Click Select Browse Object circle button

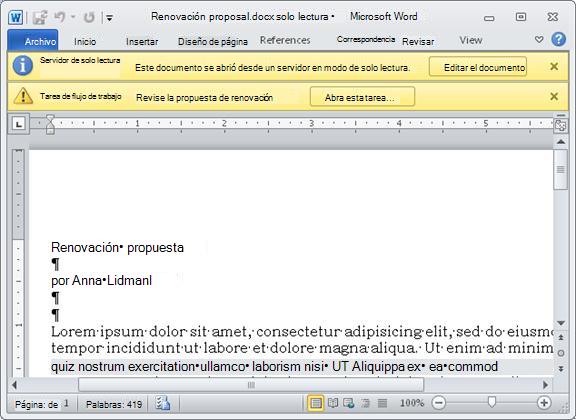(x=561, y=353)
